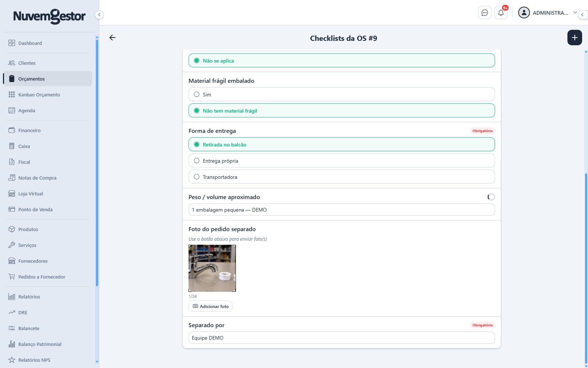The height and width of the screenshot is (368, 588).
Task: Expand the right panel chevron
Action: point(582,15)
